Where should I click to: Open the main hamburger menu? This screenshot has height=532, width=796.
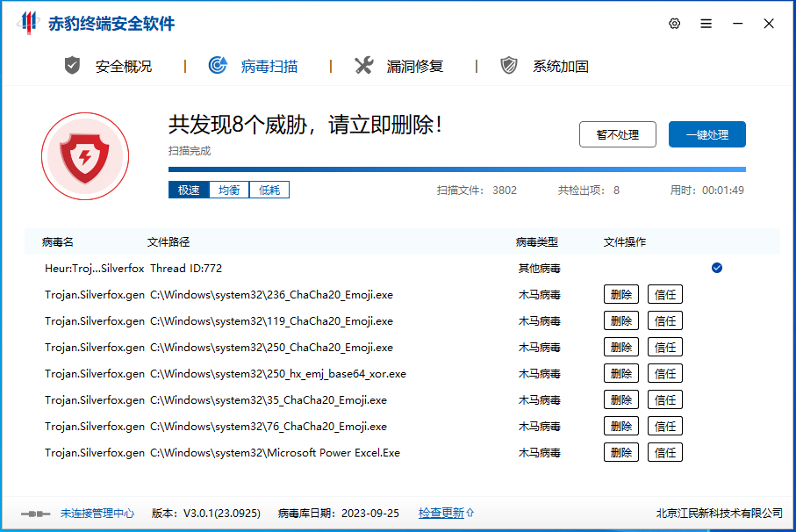(706, 24)
